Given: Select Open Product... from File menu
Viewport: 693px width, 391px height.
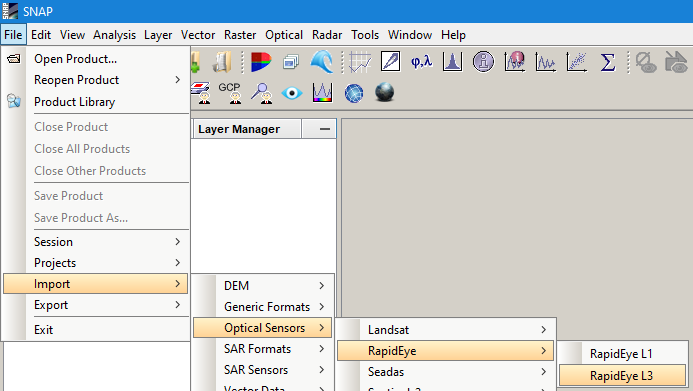Looking at the screenshot, I should (x=96, y=59).
